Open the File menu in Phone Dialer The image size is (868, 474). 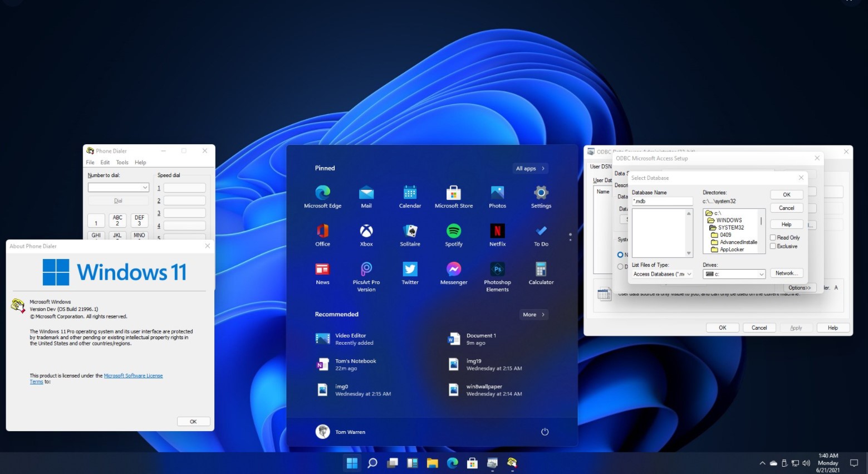(90, 163)
